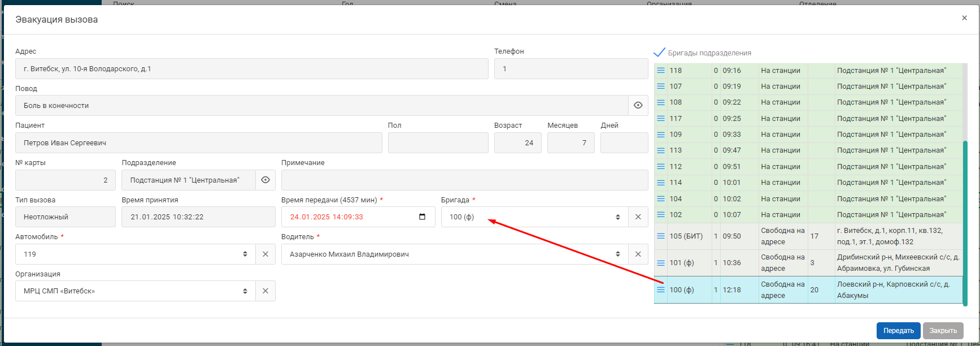Click the hamburger icon for brigade 101 (ф)
Viewport: 980px width, 346px height.
click(660, 263)
